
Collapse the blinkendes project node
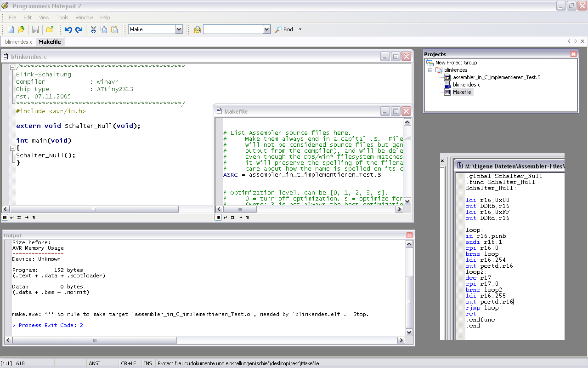pos(430,70)
